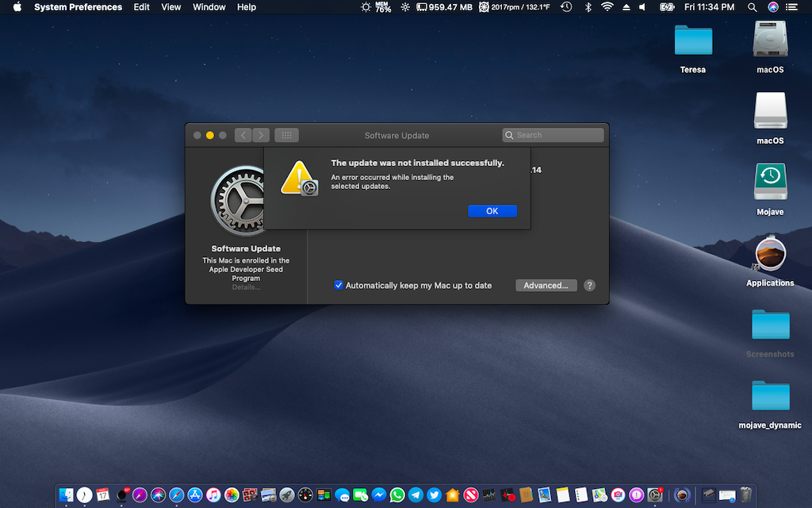The height and width of the screenshot is (508, 812).
Task: Open Finder from the Dock
Action: click(x=67, y=495)
